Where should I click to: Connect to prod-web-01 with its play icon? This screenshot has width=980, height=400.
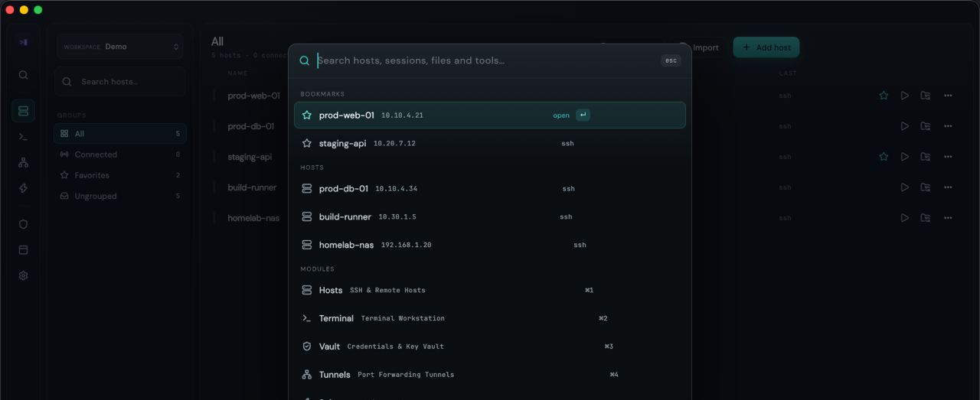(905, 96)
